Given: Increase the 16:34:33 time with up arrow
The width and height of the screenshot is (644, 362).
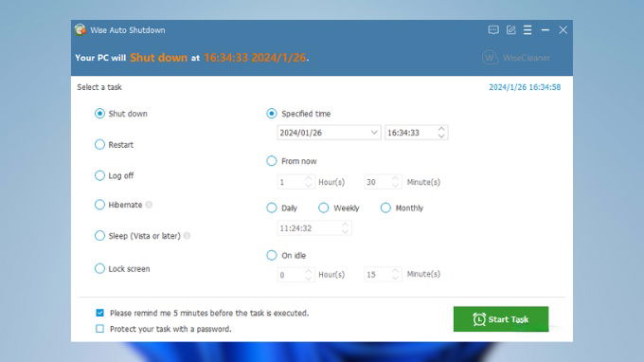Looking at the screenshot, I should 441,129.
